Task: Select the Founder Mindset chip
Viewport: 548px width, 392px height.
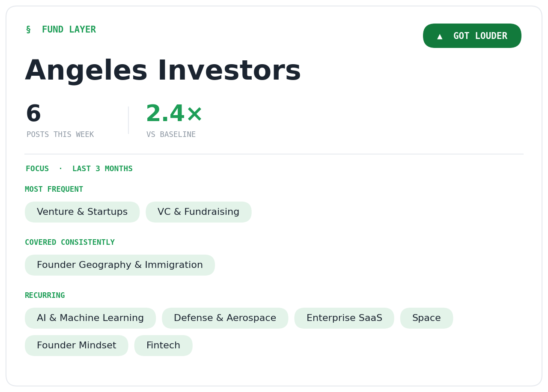Action: tap(77, 346)
